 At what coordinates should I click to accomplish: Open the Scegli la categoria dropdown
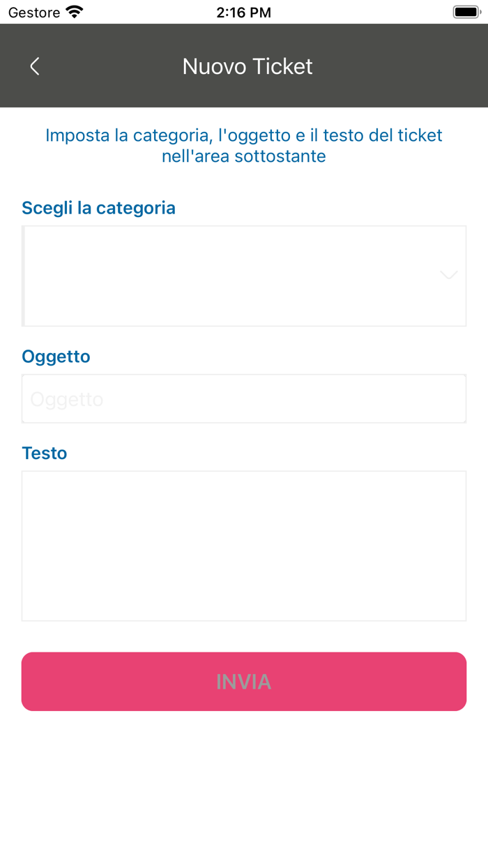244,274
